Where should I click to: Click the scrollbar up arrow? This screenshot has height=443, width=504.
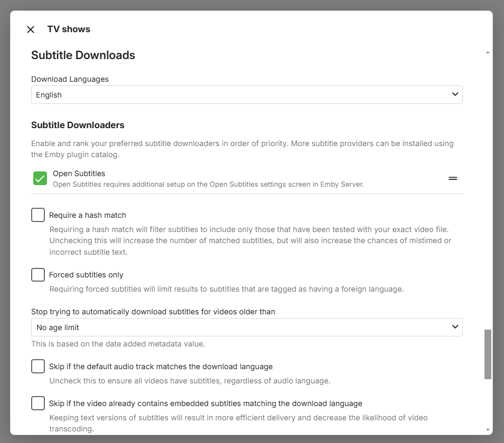pyautogui.click(x=488, y=53)
